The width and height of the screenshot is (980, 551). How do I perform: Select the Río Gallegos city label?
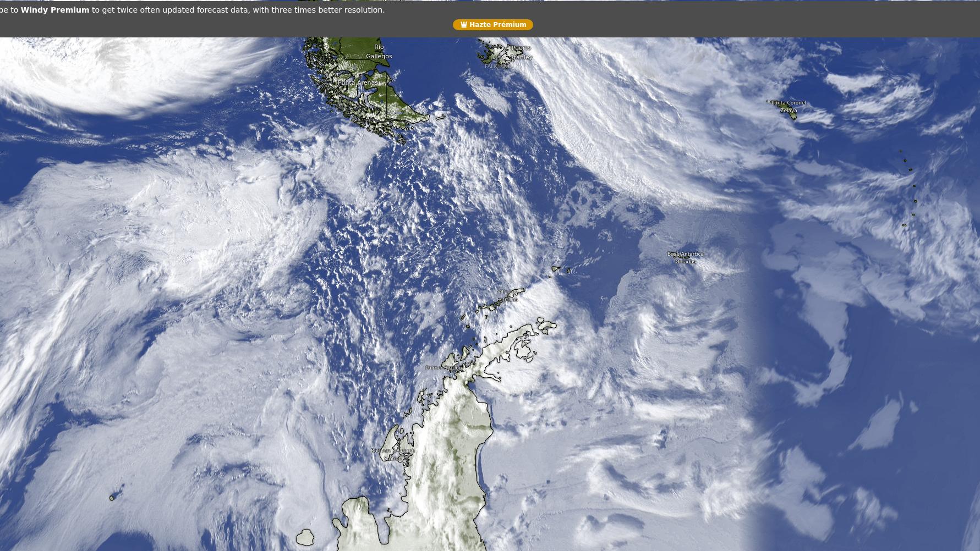[379, 52]
